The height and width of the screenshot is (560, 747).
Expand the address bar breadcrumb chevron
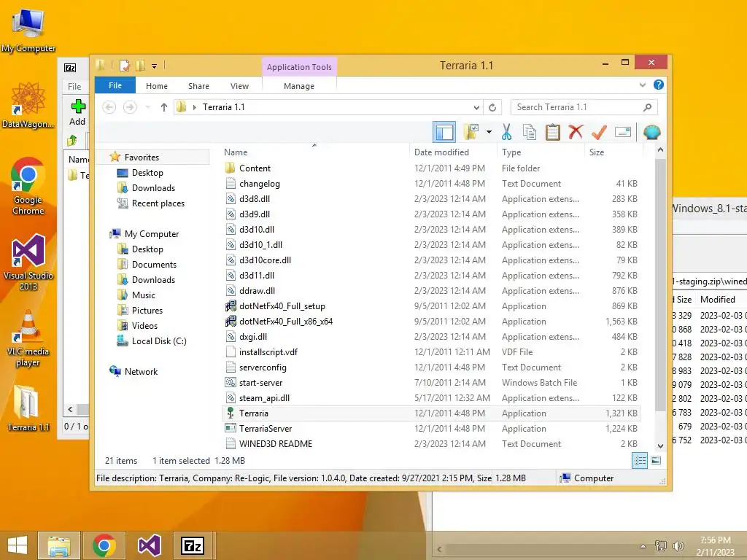(x=194, y=107)
